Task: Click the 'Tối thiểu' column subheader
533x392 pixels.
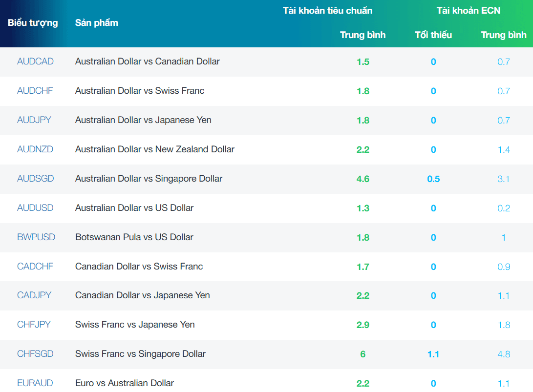Action: 433,35
